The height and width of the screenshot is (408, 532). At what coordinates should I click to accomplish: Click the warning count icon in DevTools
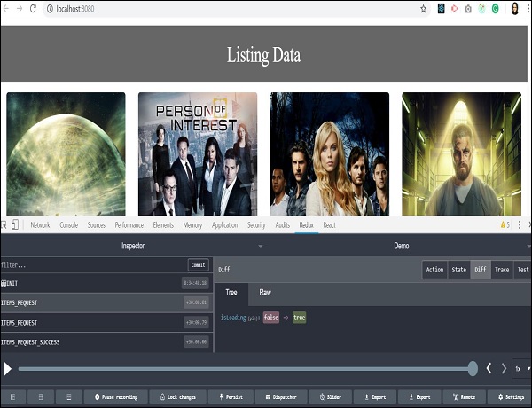point(505,225)
